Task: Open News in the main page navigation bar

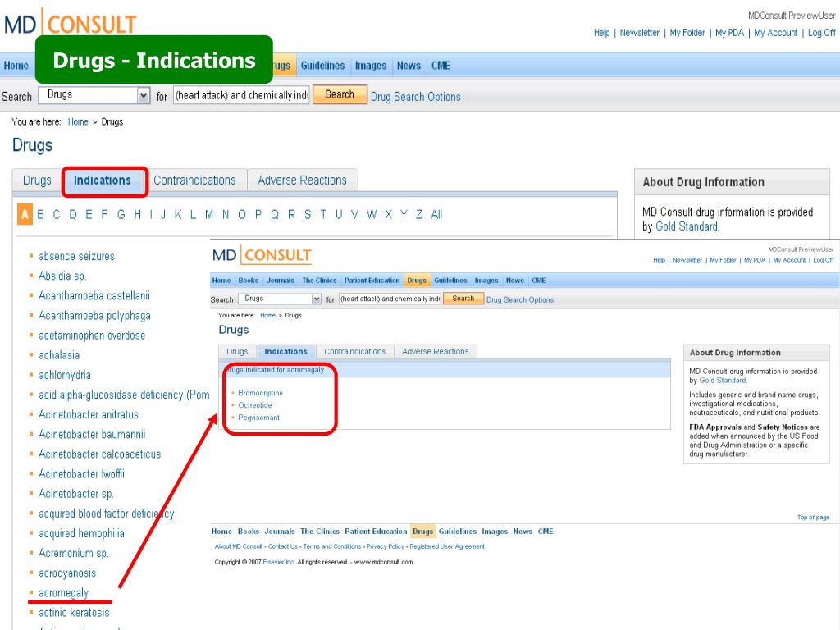Action: pyautogui.click(x=409, y=66)
